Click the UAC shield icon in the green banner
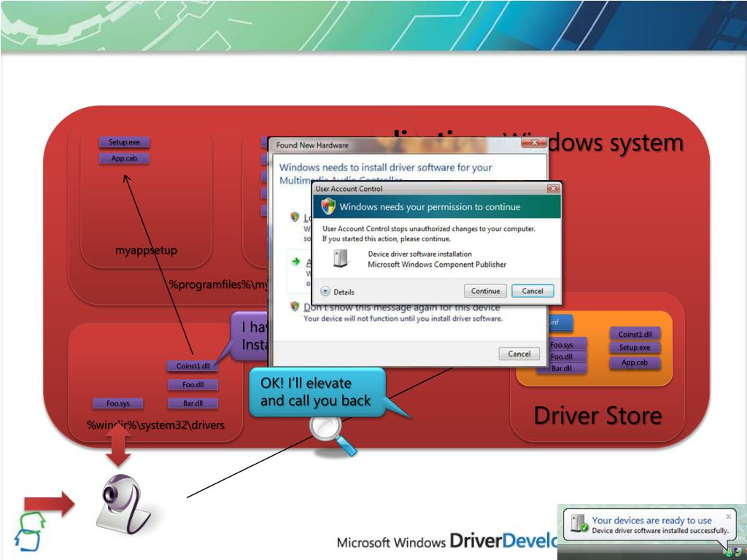 point(328,206)
